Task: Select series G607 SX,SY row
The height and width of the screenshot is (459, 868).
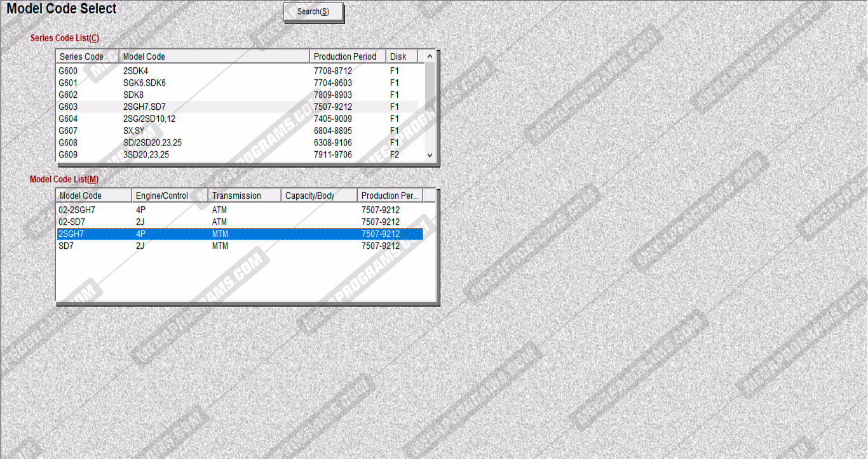Action: 191,131
